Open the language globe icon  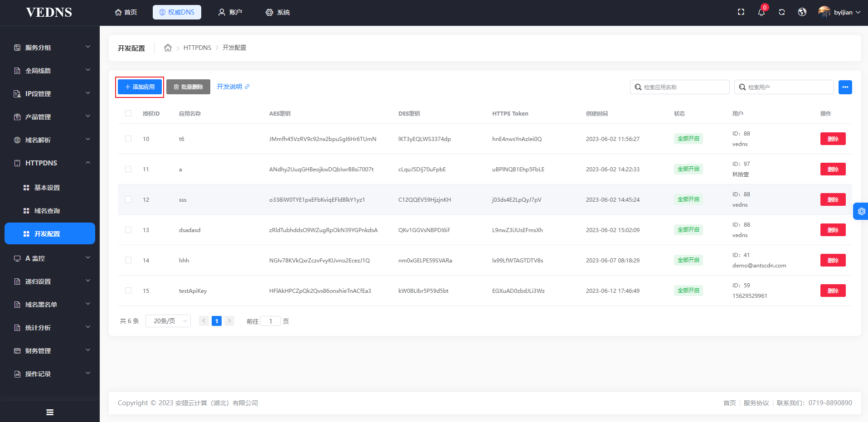click(802, 12)
